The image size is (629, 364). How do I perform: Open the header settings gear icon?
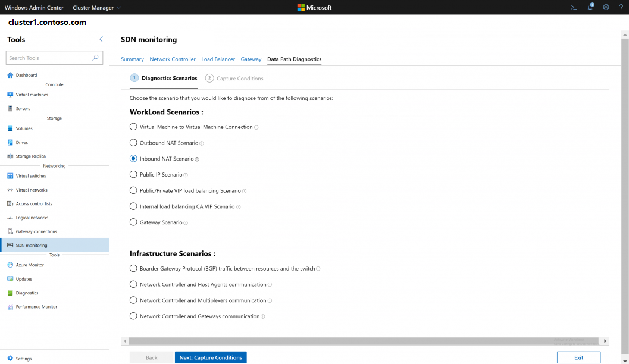(606, 7)
